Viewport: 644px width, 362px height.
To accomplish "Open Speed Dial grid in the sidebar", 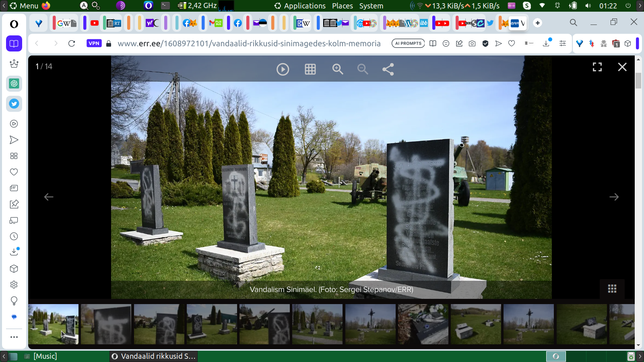I will pos(14,156).
